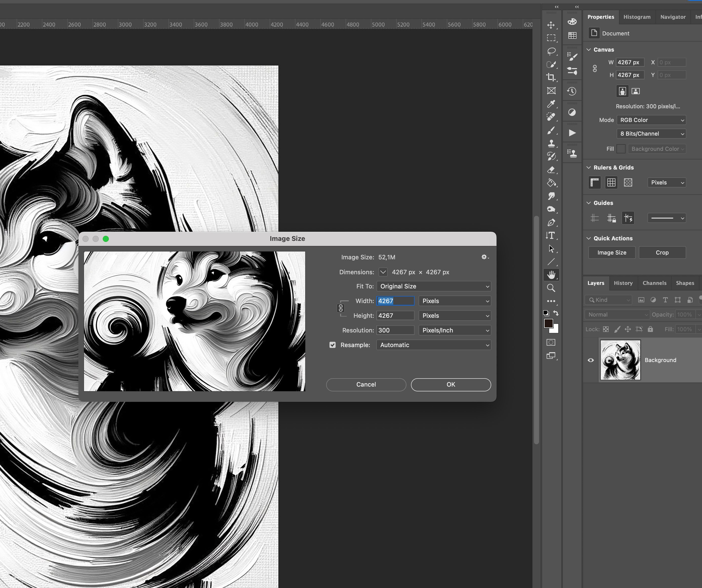The height and width of the screenshot is (588, 702).
Task: Open the Fit To dropdown
Action: click(434, 286)
